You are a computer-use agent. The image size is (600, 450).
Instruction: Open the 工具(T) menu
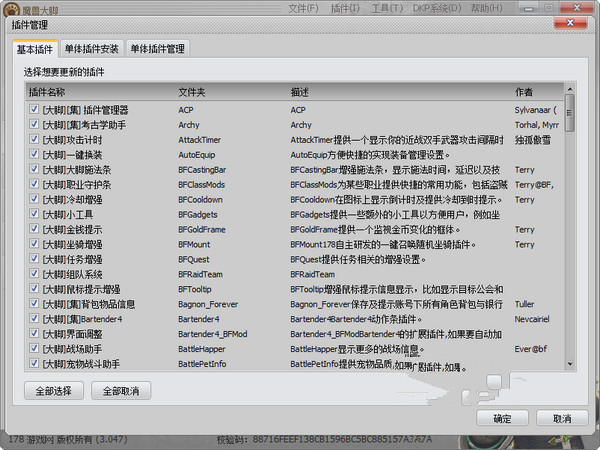(x=387, y=8)
